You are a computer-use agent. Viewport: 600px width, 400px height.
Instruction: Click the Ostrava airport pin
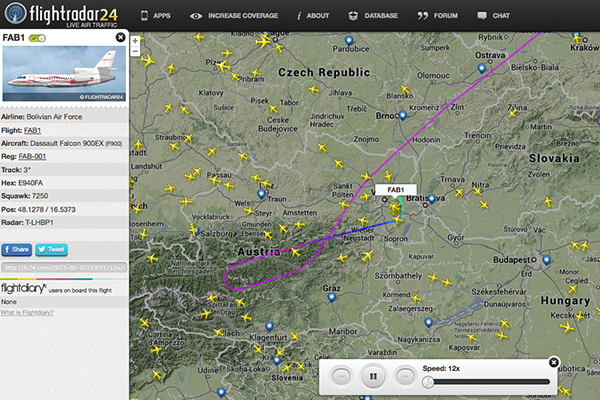tap(482, 69)
